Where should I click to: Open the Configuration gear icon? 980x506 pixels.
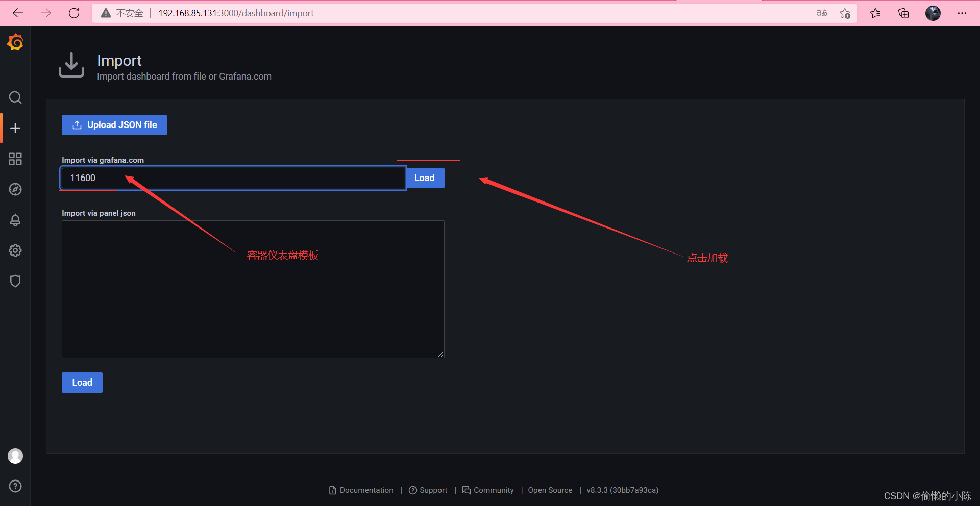click(15, 250)
